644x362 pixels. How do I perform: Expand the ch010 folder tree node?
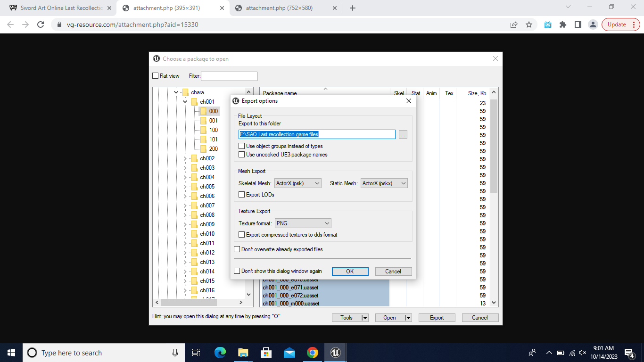point(185,234)
